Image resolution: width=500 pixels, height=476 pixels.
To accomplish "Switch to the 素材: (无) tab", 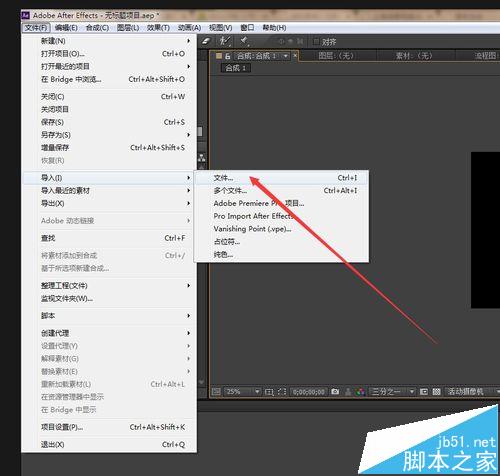I will (x=414, y=56).
